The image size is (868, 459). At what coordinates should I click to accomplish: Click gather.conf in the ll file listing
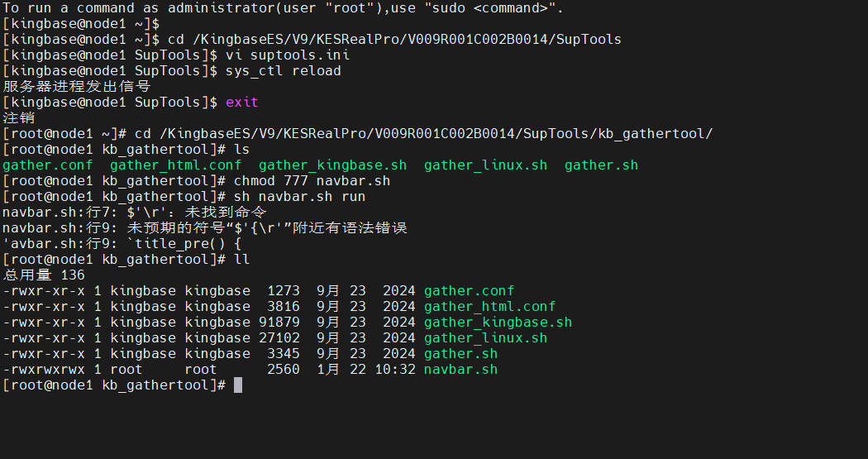point(469,290)
